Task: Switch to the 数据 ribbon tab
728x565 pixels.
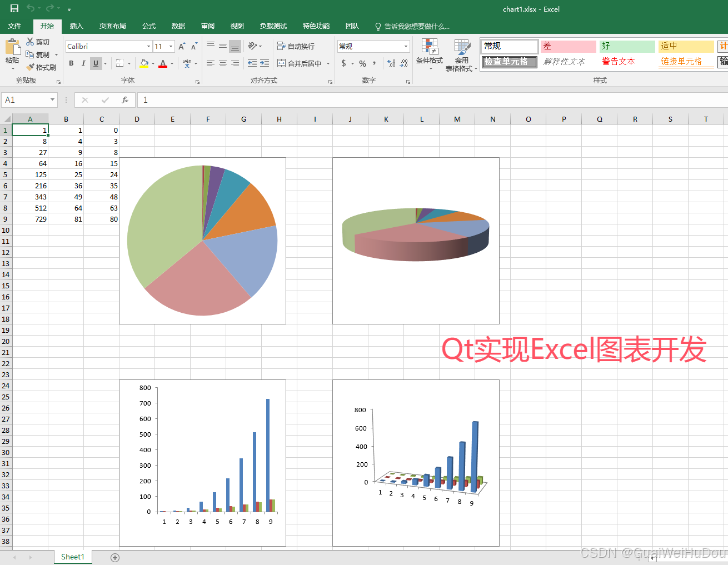Action: 178,26
